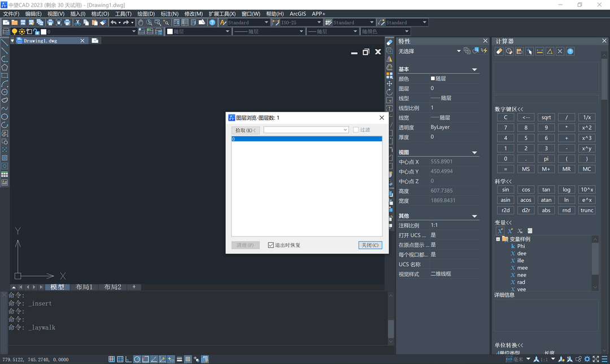Click the Move tool in modify toolbar
Screen dimensions: 610x364
pyautogui.click(x=389, y=84)
